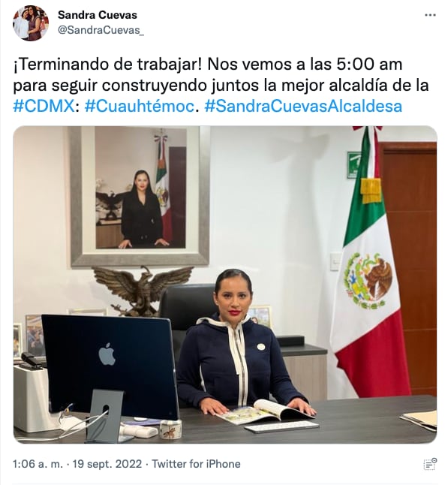This screenshot has height=485, width=448.
Task: Open the Twitter for iPhone source link
Action: 196,464
